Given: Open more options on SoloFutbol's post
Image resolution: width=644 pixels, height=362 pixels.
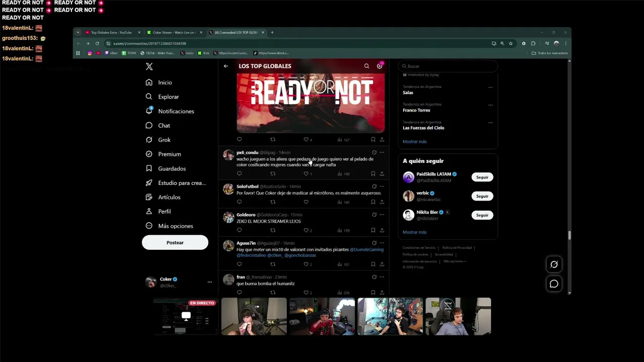Looking at the screenshot, I should click(382, 187).
